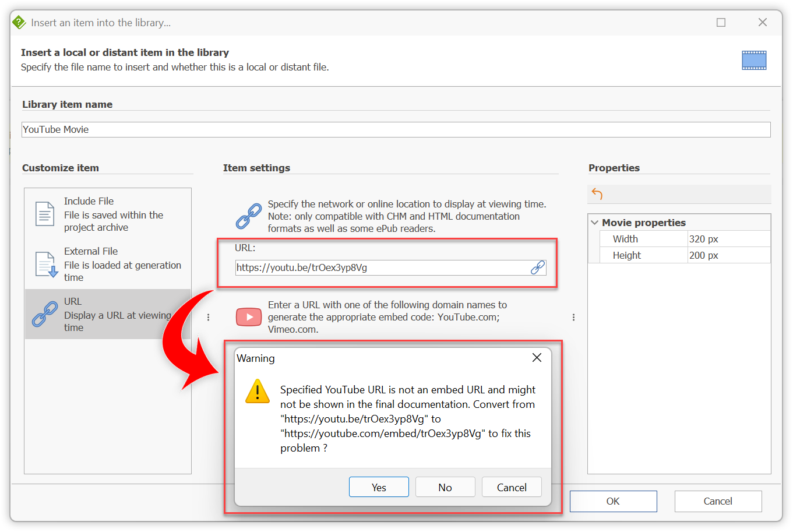
Task: Click the link icon inside the URL field
Action: coord(537,267)
